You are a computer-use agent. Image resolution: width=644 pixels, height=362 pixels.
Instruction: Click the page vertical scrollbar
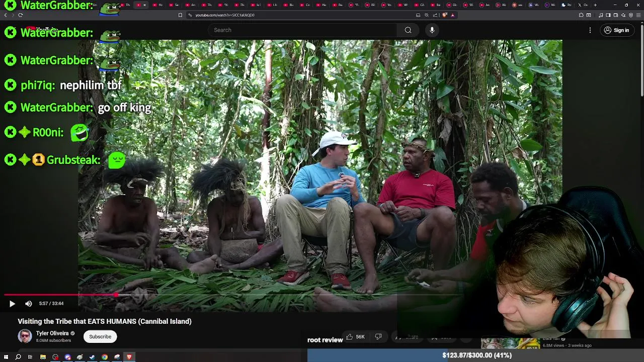coord(642,60)
